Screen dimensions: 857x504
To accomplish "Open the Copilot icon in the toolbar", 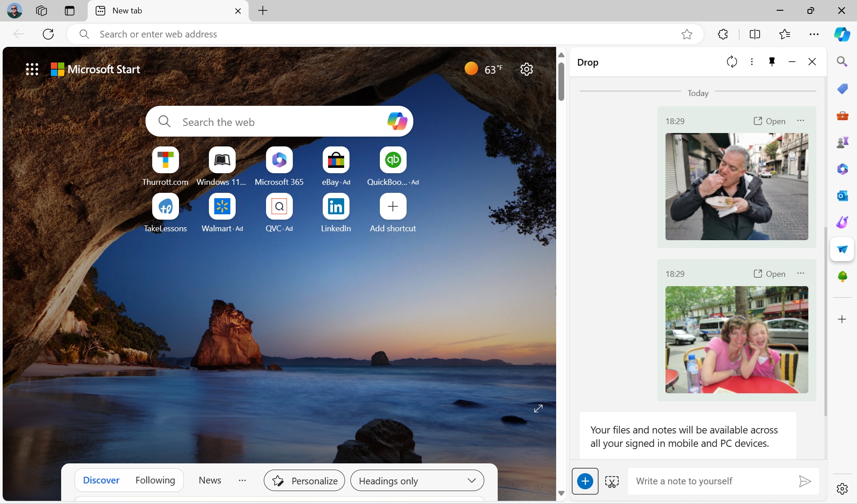I will [842, 34].
